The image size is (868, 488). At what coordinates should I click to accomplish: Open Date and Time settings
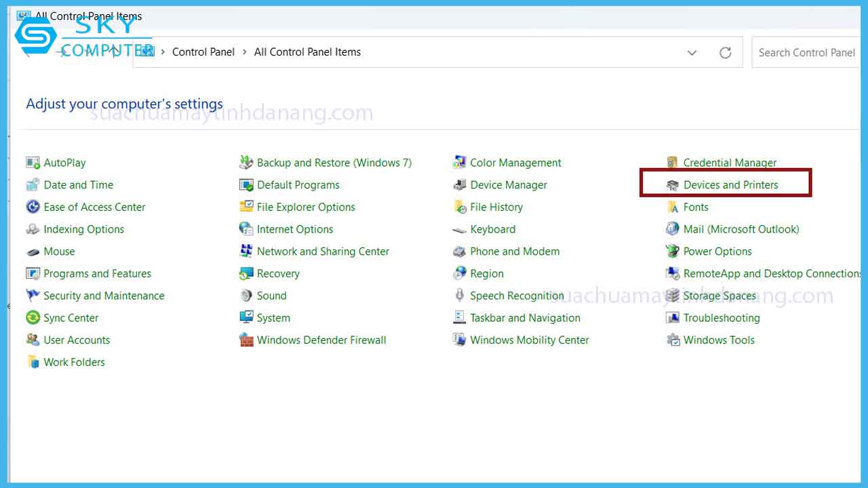tap(77, 184)
